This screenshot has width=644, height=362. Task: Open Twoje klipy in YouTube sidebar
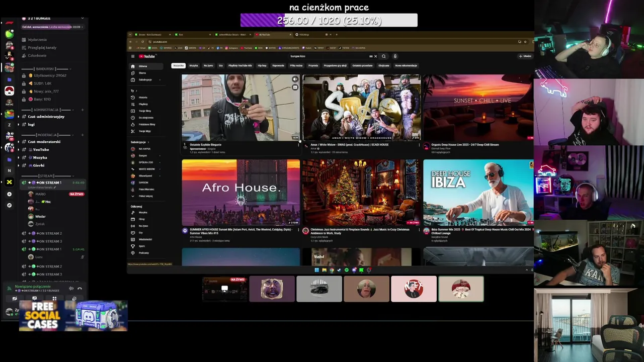(146, 131)
